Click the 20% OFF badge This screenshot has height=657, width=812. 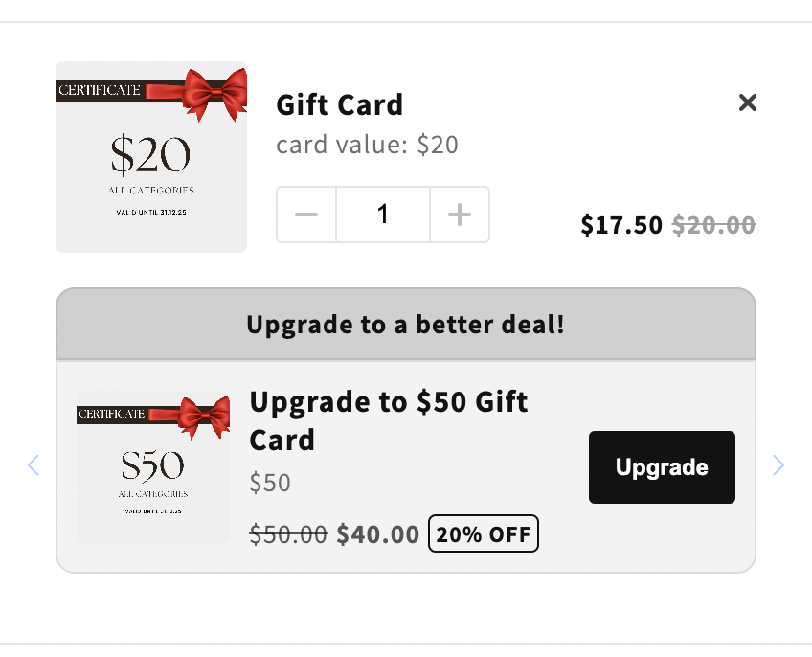484,533
